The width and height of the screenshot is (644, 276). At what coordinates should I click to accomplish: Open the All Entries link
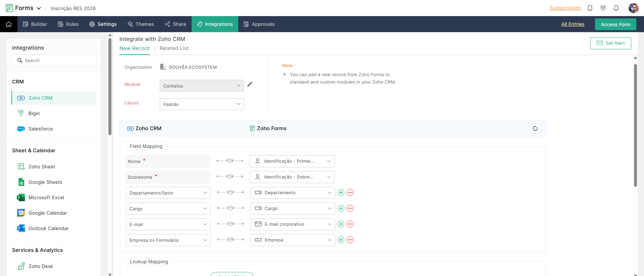coord(573,24)
